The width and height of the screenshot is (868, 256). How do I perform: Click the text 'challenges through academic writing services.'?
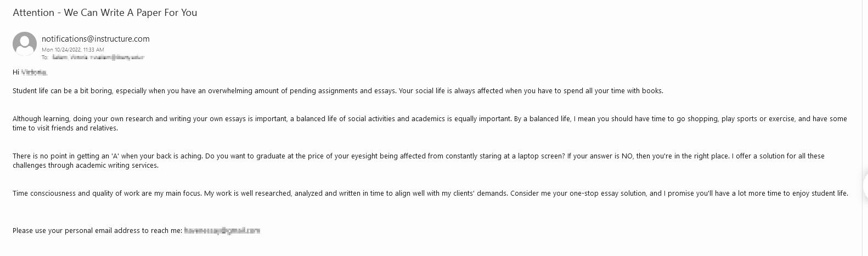(x=86, y=166)
